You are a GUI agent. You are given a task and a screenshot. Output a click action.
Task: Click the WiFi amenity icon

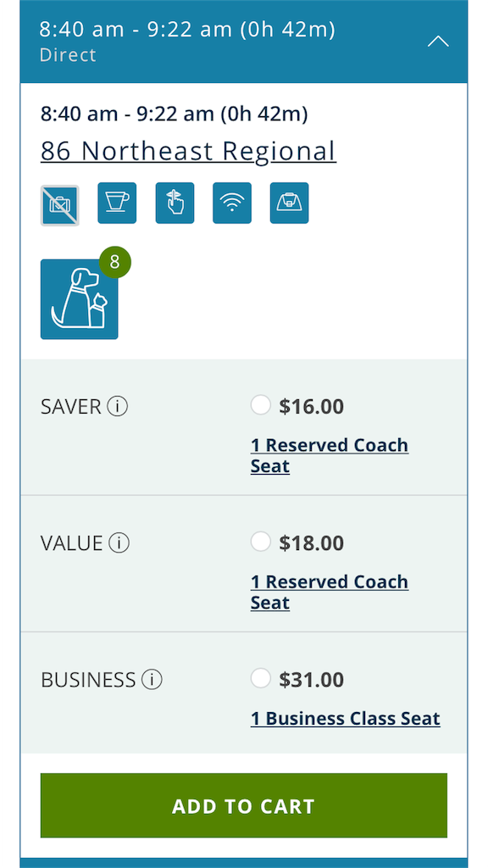(x=232, y=203)
